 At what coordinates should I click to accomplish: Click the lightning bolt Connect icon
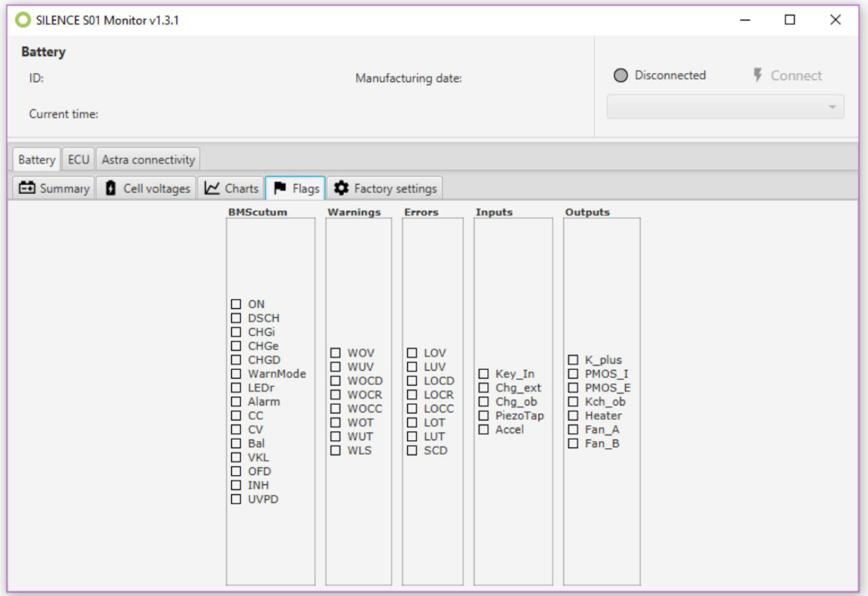[x=758, y=75]
